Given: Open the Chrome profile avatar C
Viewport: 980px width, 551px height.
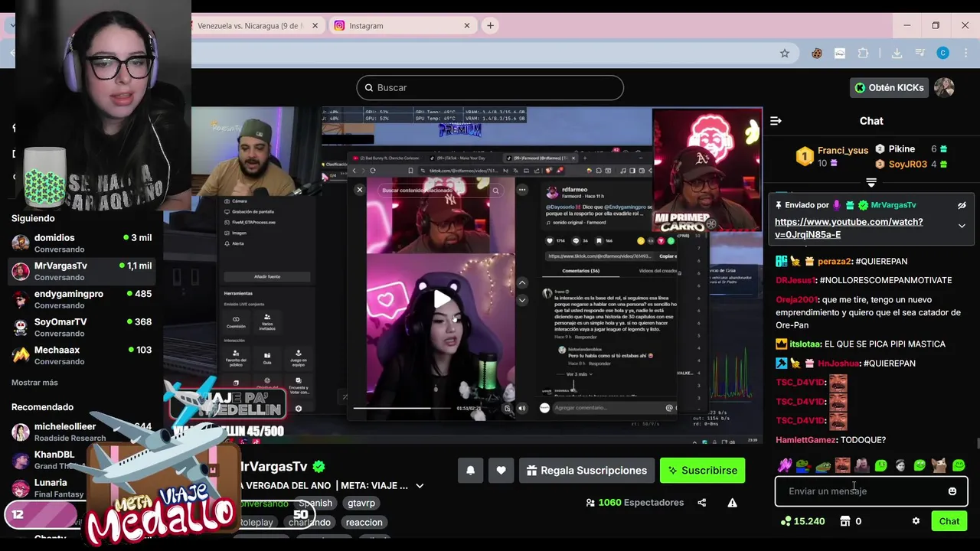Looking at the screenshot, I should pyautogui.click(x=943, y=53).
